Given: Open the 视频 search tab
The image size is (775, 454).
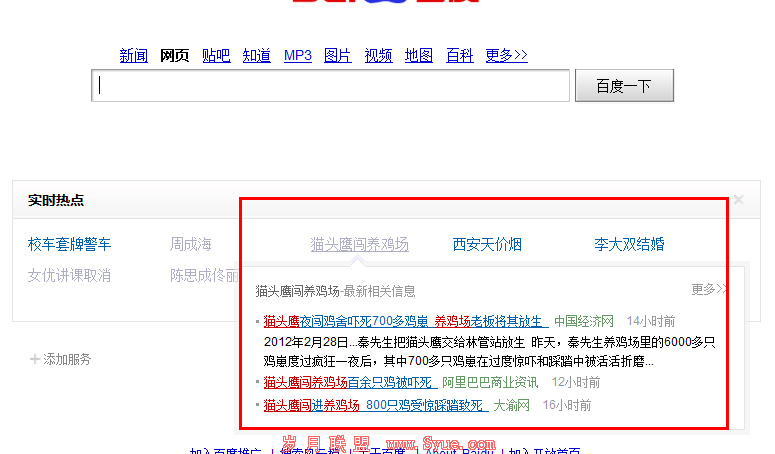Looking at the screenshot, I should click(x=378, y=56).
